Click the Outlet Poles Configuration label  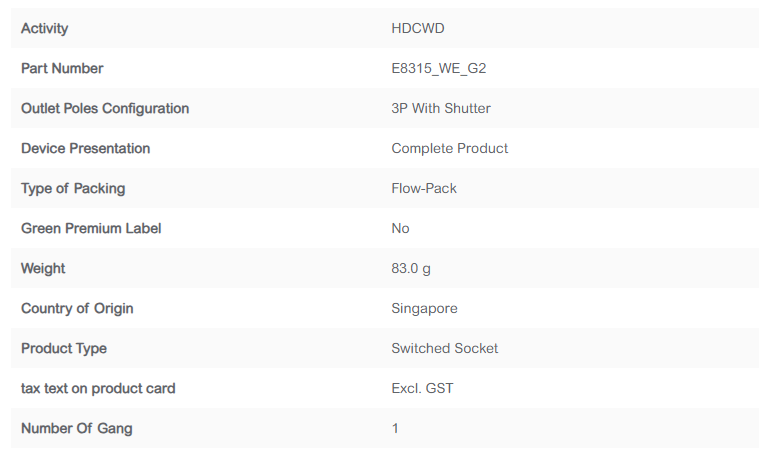click(x=105, y=108)
